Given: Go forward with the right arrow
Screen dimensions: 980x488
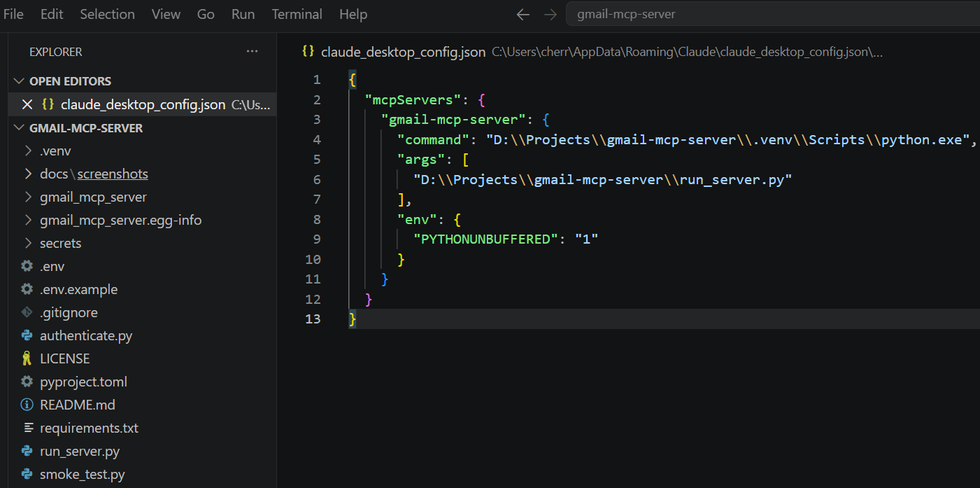Looking at the screenshot, I should 550,15.
